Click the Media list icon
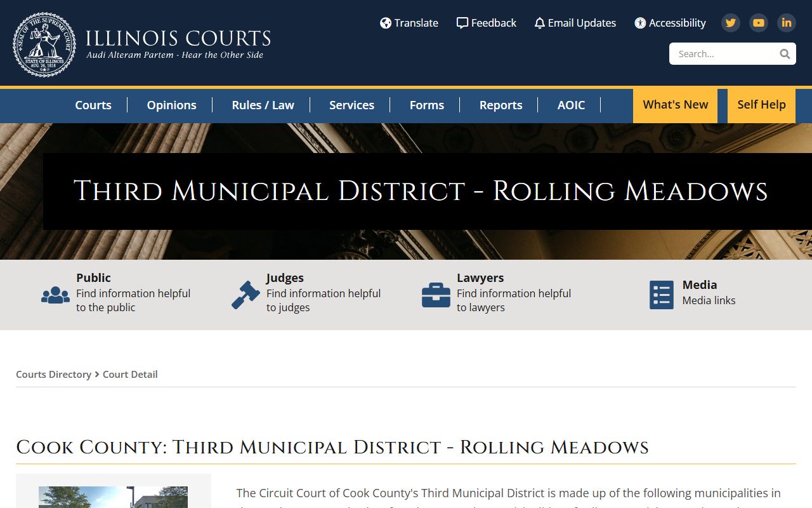812x508 pixels. [x=662, y=295]
